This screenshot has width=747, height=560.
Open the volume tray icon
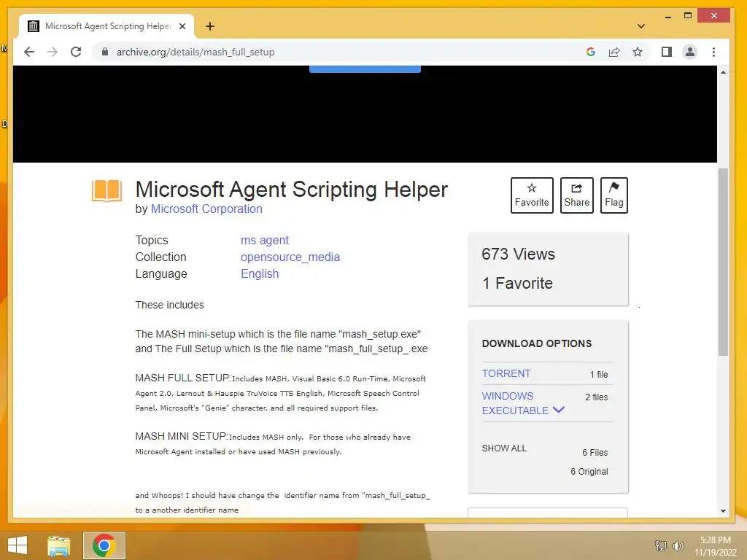[x=678, y=545]
